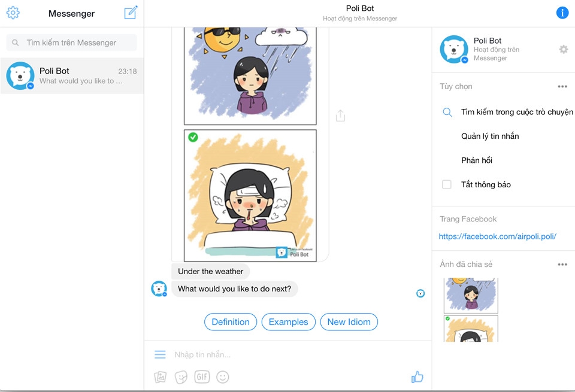Open the GIF picker icon

click(202, 376)
